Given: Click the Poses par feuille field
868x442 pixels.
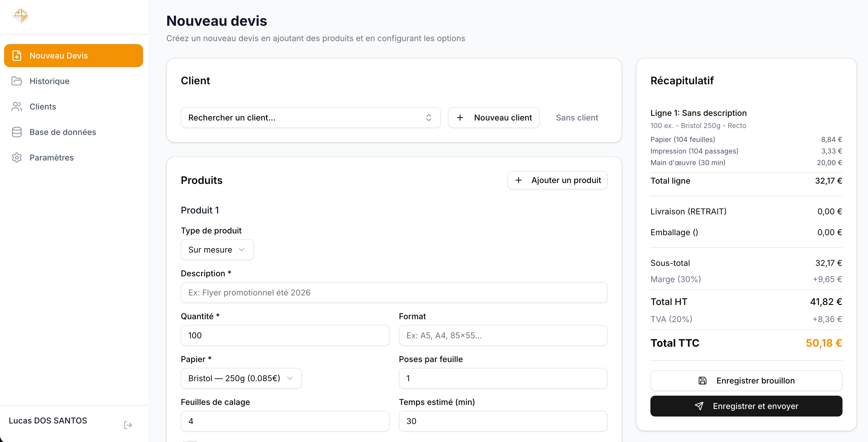Looking at the screenshot, I should tap(503, 378).
